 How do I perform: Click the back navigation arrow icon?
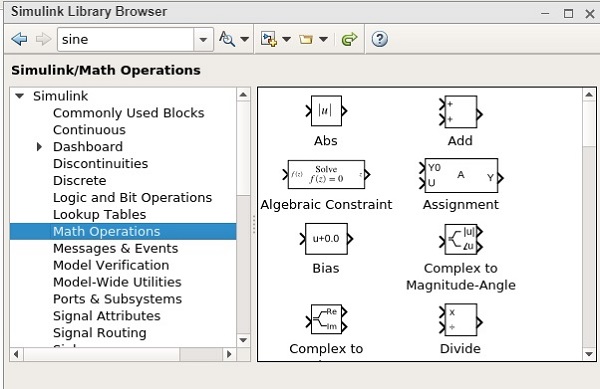pos(19,39)
